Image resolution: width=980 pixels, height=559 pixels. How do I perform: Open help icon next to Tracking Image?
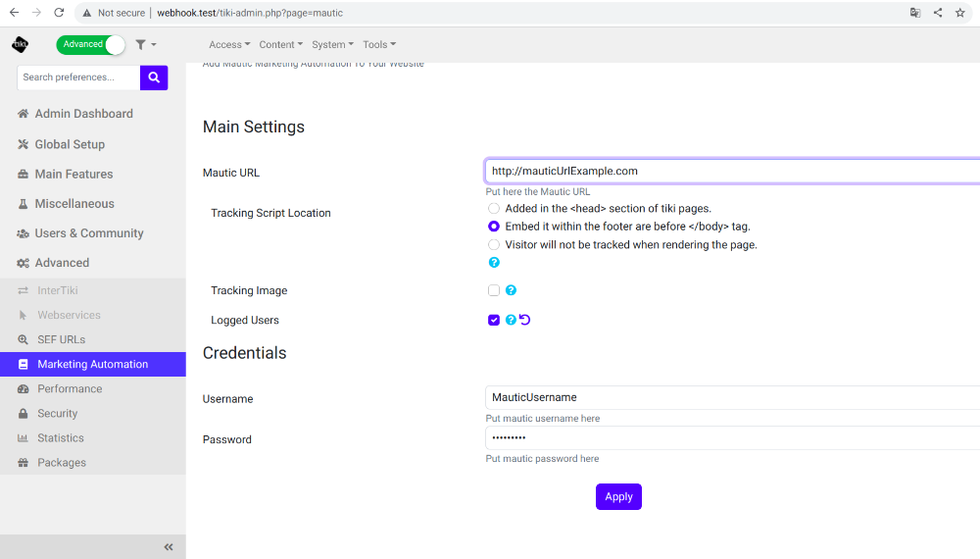tap(511, 290)
